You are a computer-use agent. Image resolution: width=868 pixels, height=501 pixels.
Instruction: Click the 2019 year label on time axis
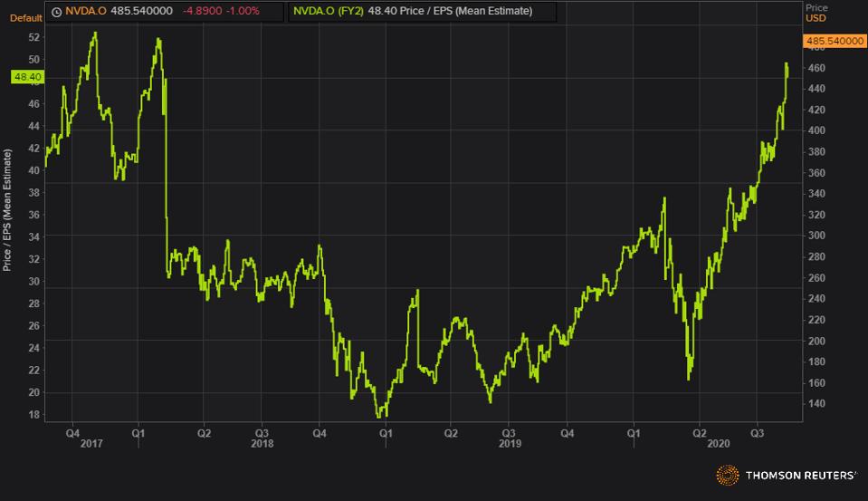(510, 444)
